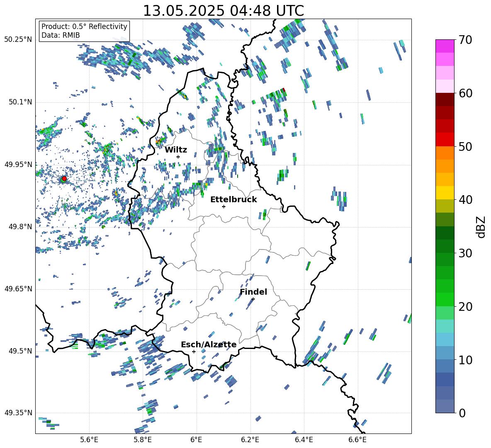This screenshot has width=491, height=448.
Task: Click the 49.8°N latitude label
Action: point(20,227)
